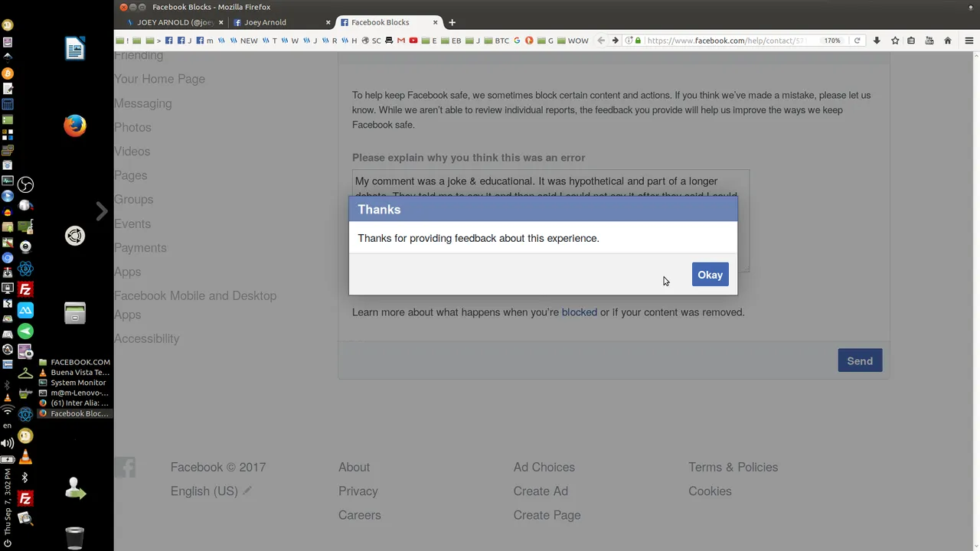Image resolution: width=980 pixels, height=551 pixels.
Task: Open the blocked help link
Action: (579, 312)
